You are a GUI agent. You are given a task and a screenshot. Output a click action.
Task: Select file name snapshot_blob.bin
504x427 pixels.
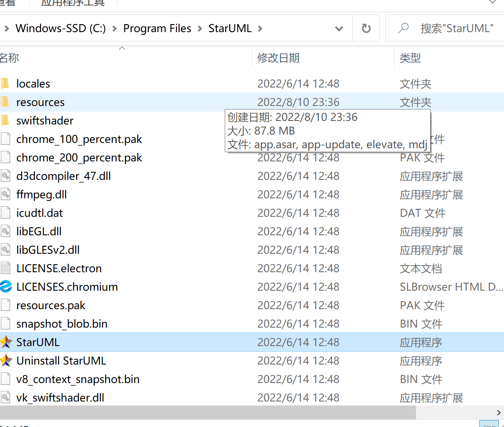(62, 324)
